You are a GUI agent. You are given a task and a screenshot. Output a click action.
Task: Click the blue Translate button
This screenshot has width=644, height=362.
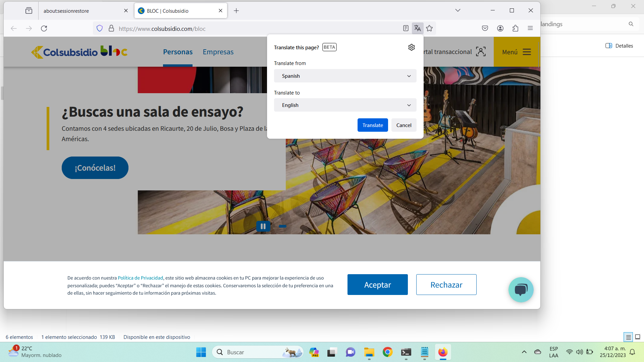click(372, 125)
